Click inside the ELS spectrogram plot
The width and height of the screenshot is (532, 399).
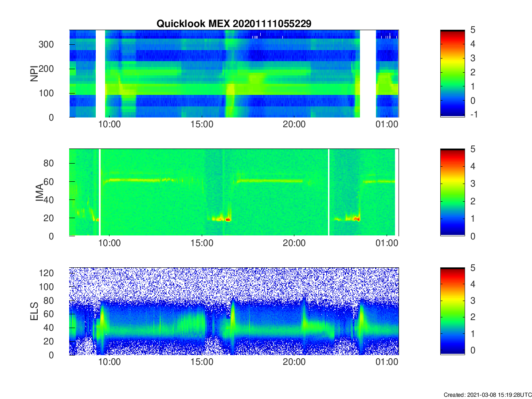point(234,311)
